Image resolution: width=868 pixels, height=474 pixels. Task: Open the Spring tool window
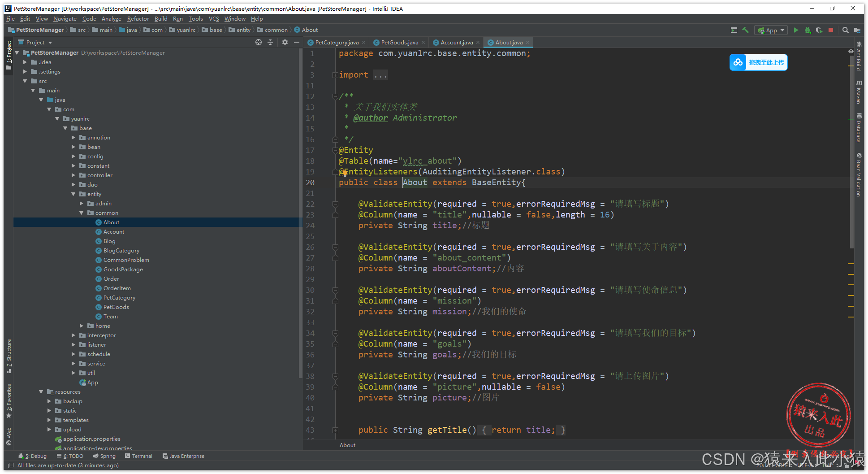point(104,456)
